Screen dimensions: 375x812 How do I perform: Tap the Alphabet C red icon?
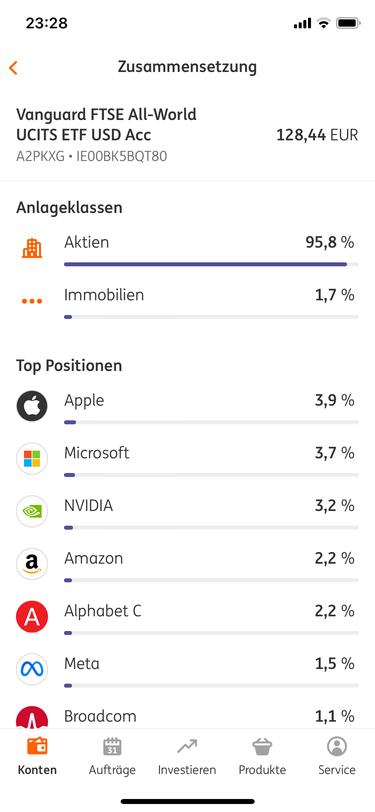coord(32,617)
